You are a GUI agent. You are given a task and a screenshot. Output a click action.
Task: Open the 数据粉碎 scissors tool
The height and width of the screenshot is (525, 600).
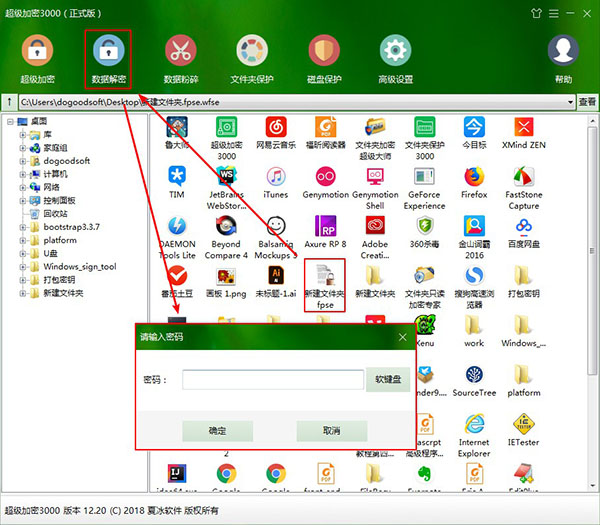(x=181, y=51)
